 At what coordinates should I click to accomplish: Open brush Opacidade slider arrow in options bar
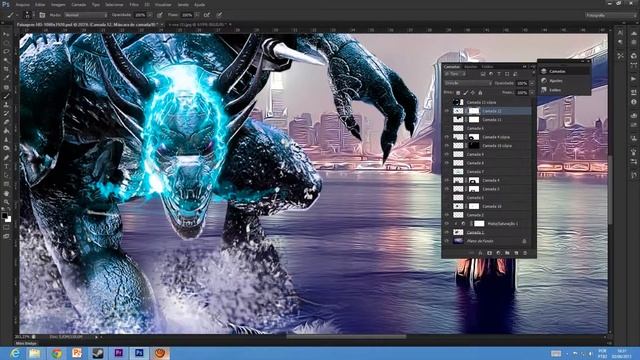click(x=150, y=15)
